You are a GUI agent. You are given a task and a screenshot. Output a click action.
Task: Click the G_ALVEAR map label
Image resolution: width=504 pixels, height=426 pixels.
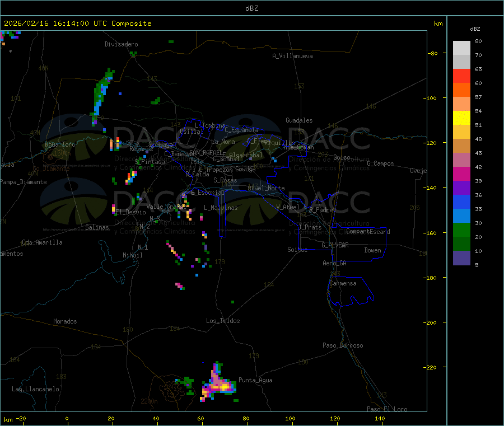[335, 245]
